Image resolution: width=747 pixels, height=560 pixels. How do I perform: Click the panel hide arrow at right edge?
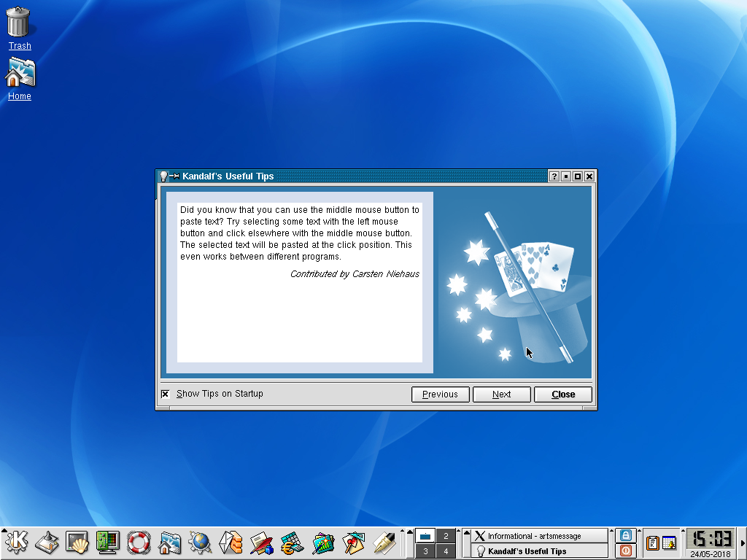(x=743, y=542)
